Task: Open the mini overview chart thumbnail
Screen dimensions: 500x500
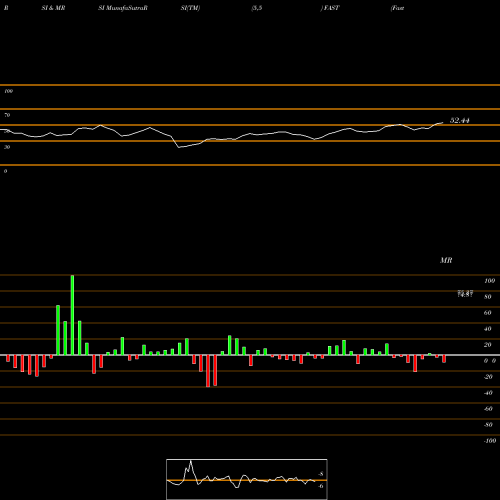Action: tap(247, 479)
